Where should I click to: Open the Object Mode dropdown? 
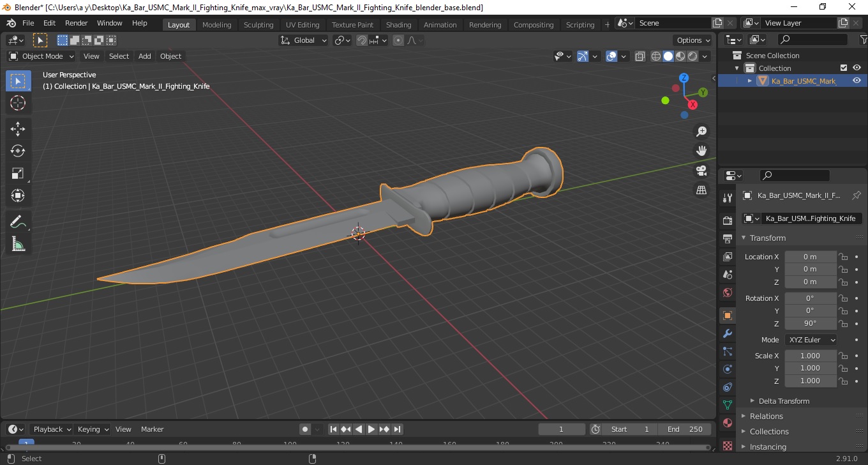pyautogui.click(x=41, y=56)
